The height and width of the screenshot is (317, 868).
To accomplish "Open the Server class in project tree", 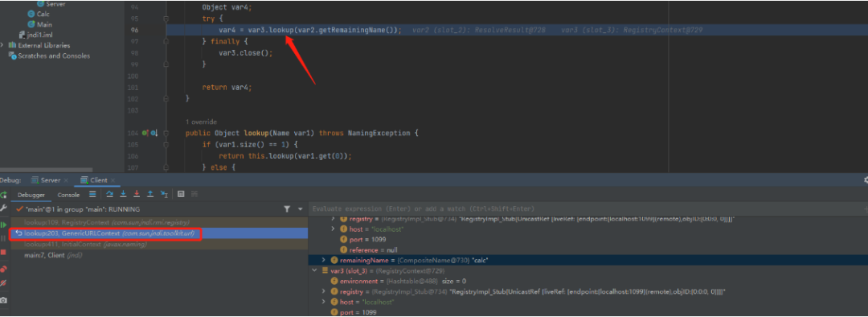I will coord(51,4).
